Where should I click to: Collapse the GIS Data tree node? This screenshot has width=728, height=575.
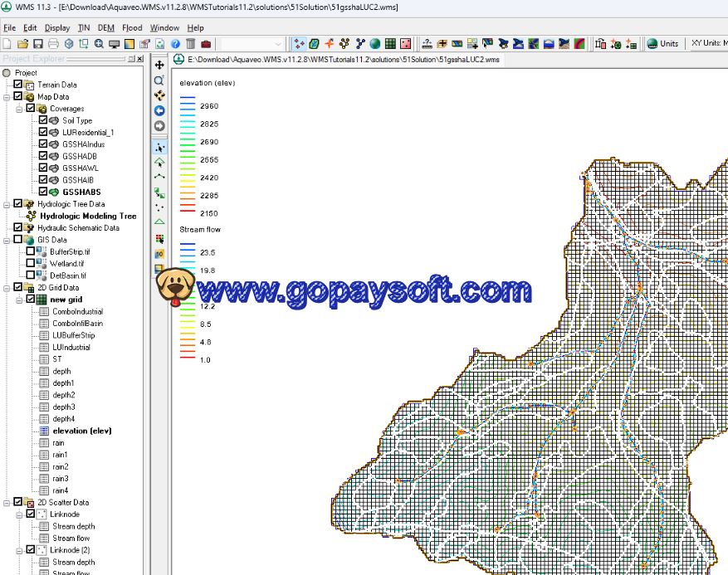click(x=7, y=240)
